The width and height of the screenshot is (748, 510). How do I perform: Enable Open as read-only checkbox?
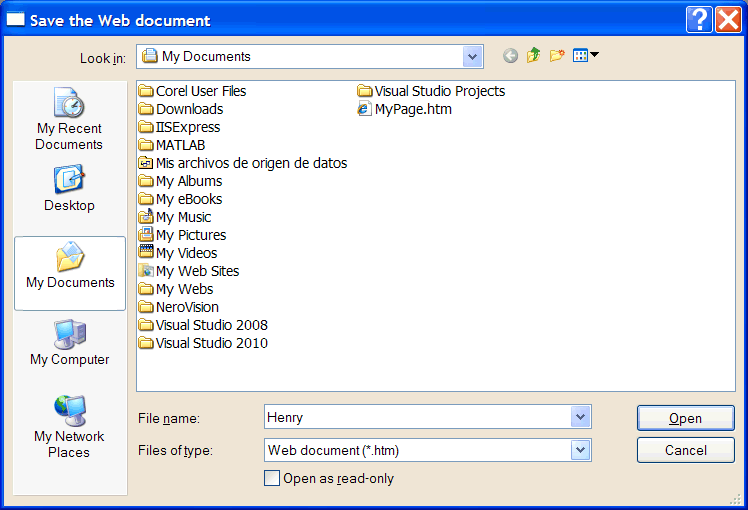[272, 478]
